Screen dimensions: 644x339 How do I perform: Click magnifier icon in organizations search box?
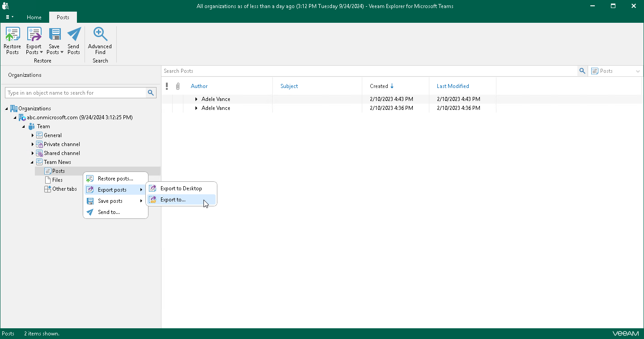pos(151,93)
